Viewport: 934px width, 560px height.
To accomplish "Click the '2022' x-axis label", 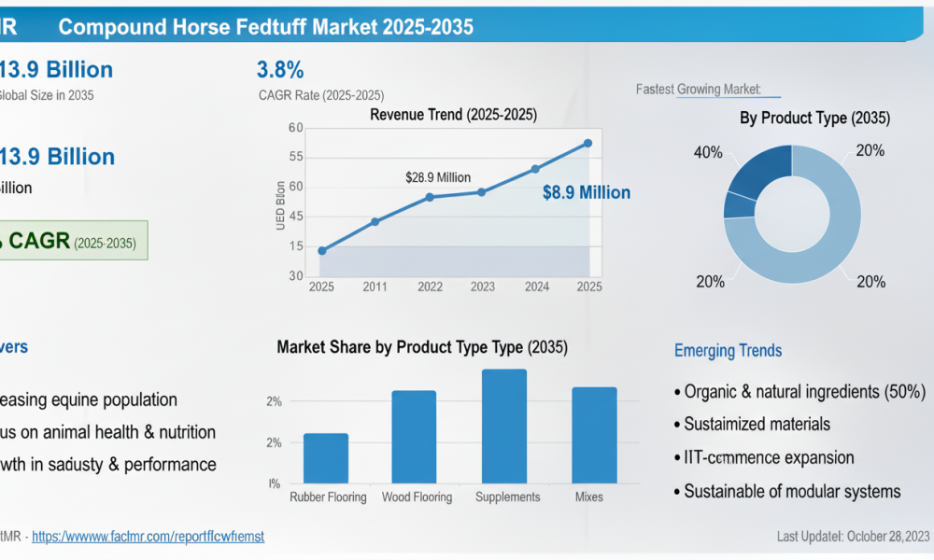I will click(430, 287).
